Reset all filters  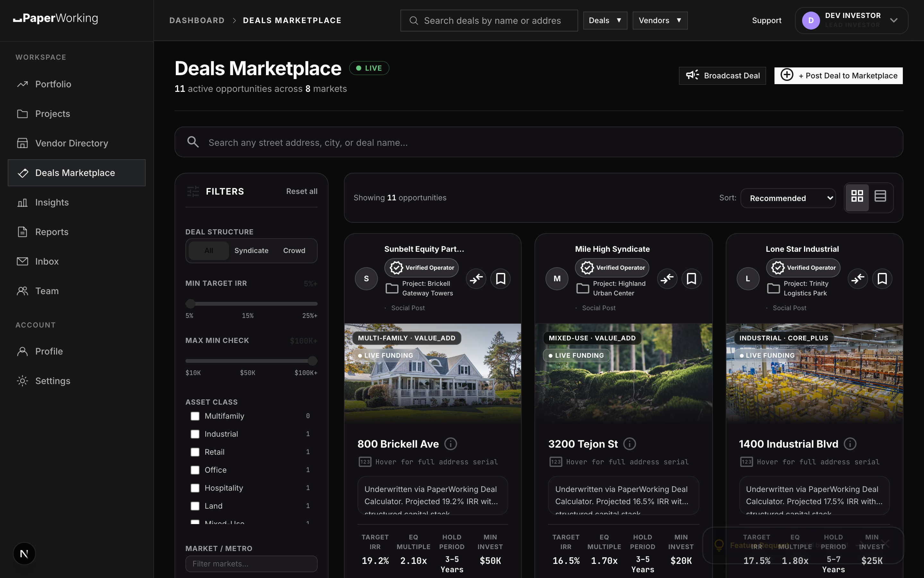pos(302,191)
